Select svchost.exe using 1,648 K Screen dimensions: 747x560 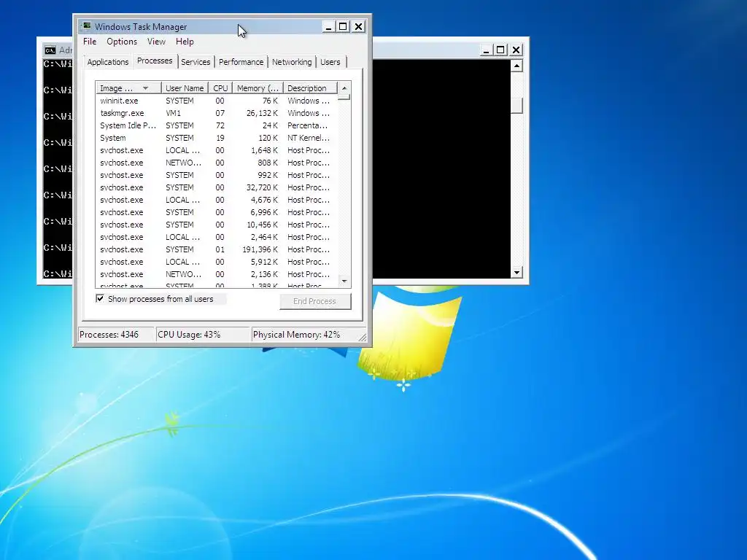tap(217, 150)
